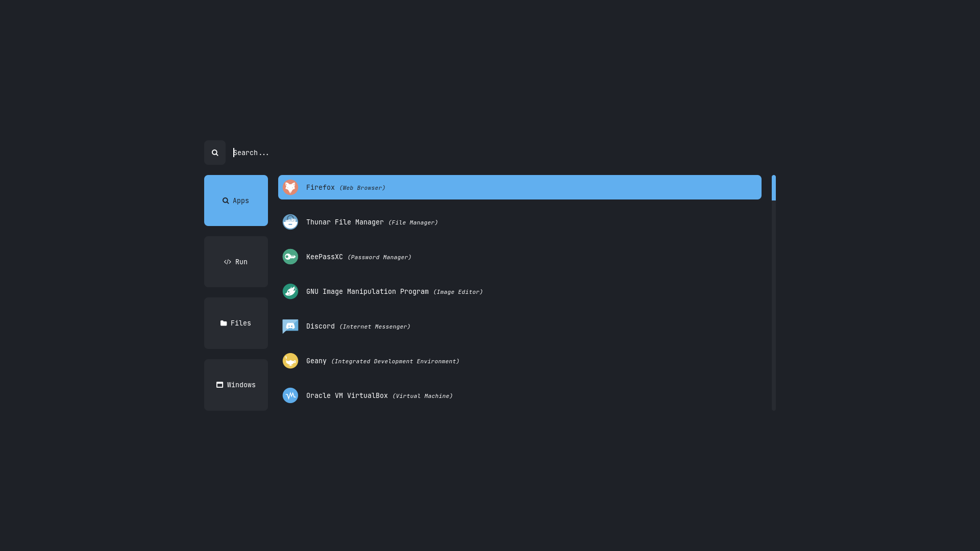Launch Firefox (Web Browser) entry text

346,187
